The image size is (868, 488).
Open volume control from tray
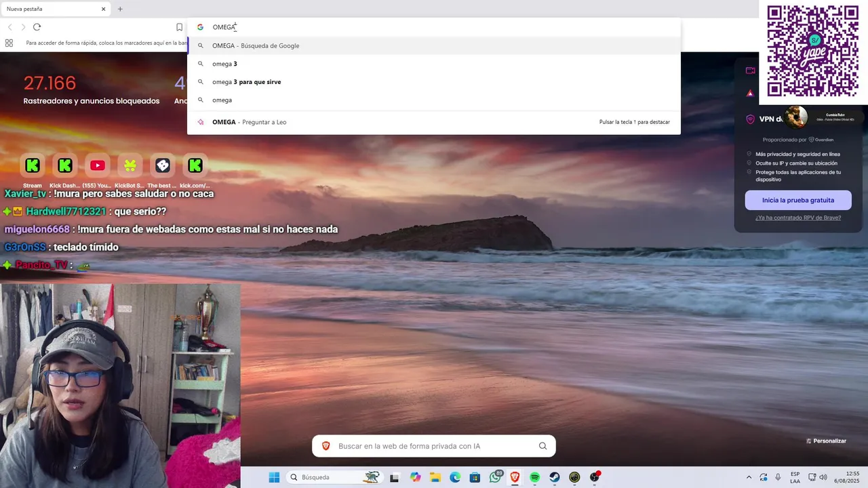(822, 477)
